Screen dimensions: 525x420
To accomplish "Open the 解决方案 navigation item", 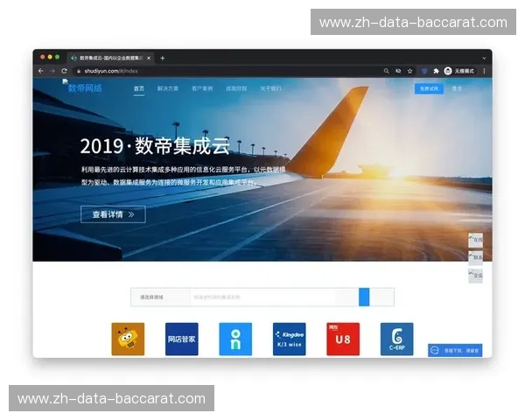I will tap(168, 88).
